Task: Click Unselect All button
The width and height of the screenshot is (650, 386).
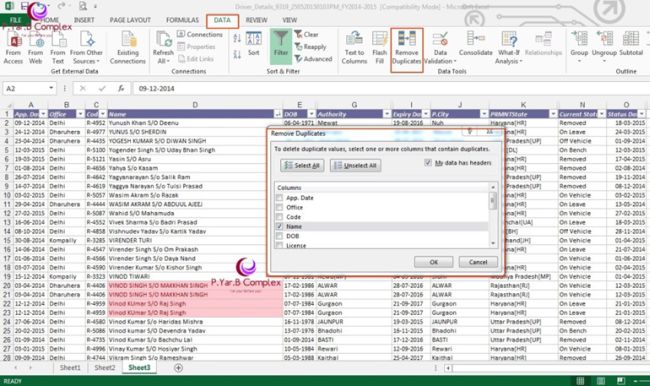Action: coord(355,165)
